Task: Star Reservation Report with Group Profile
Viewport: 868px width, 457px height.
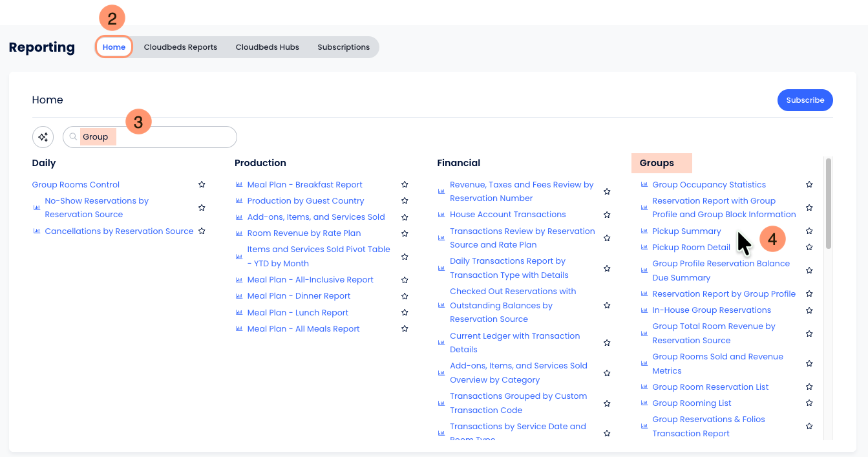Action: point(809,207)
